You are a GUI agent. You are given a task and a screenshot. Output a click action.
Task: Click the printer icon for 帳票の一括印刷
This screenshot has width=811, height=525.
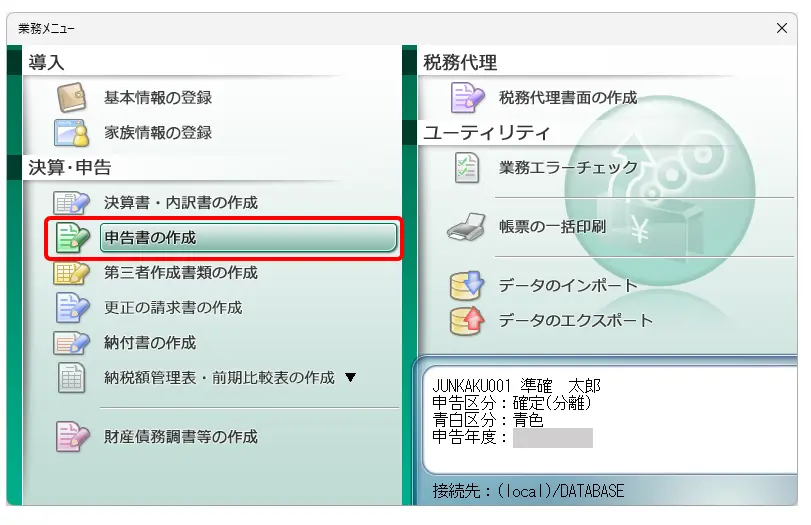[467, 228]
